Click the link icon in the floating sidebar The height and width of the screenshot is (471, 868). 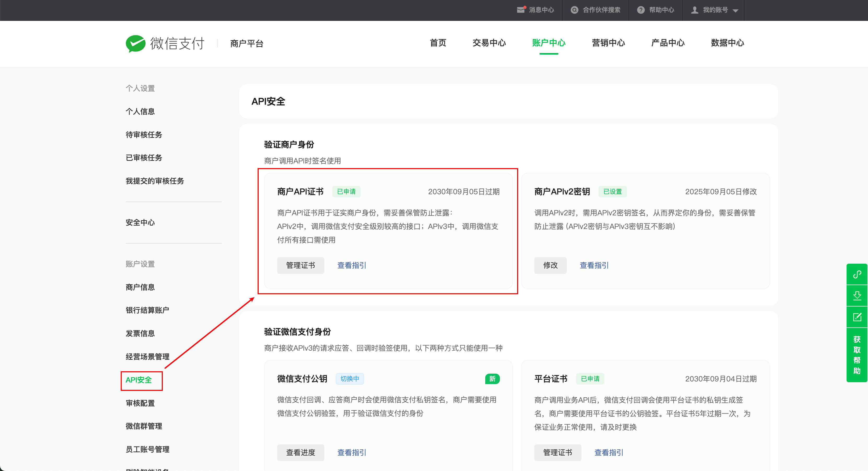pos(857,274)
